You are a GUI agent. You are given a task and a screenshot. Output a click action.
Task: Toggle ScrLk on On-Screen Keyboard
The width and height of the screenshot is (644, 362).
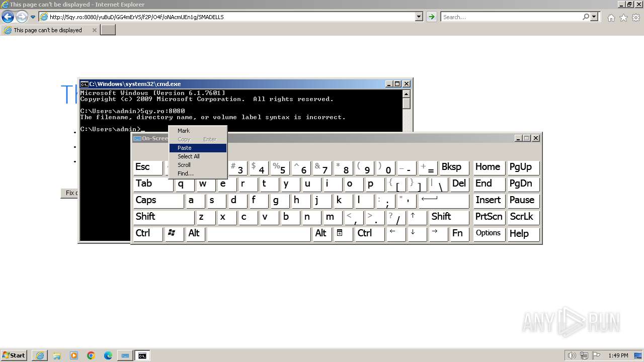tap(523, 217)
